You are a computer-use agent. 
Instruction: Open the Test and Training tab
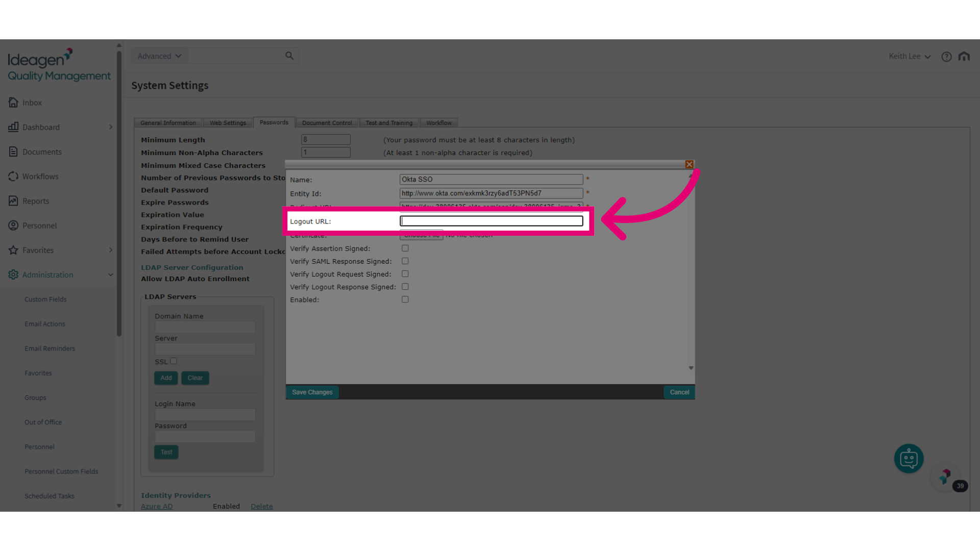389,123
